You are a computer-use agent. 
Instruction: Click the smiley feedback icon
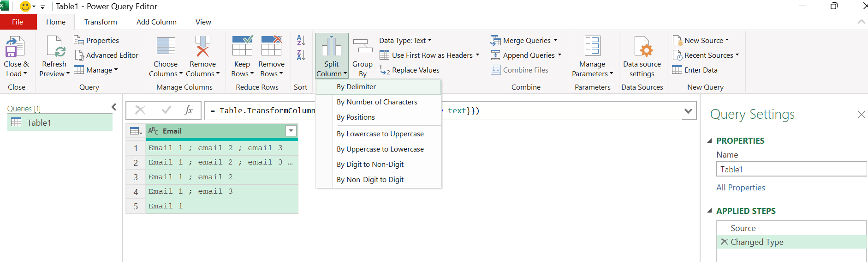coord(25,6)
